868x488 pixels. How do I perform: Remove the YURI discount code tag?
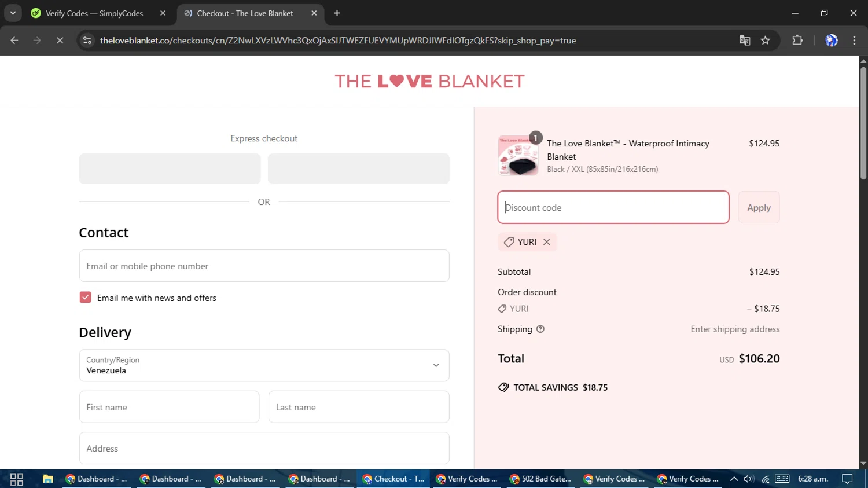(547, 242)
